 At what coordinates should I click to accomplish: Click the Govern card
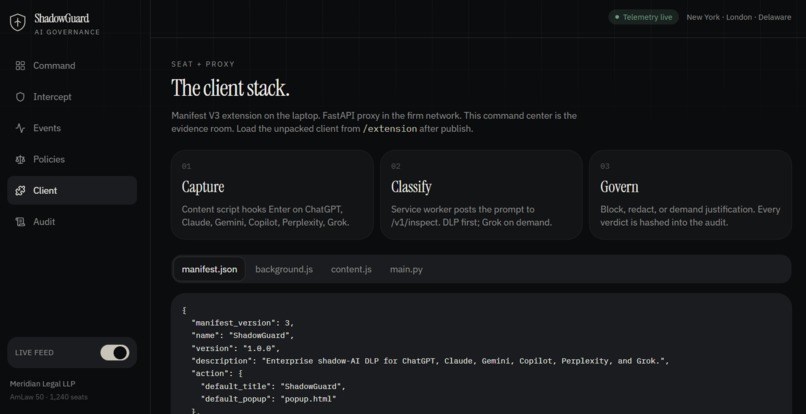click(x=690, y=195)
